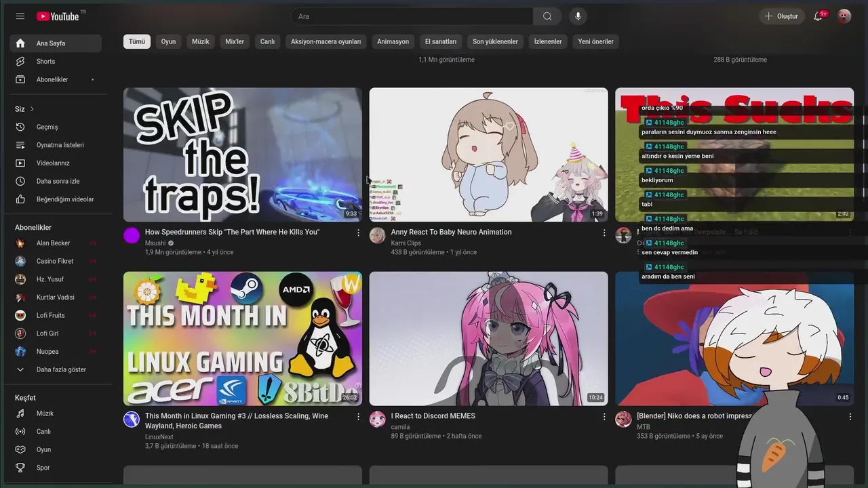
Task: Open the LinuxNext channel name
Action: pyautogui.click(x=159, y=437)
